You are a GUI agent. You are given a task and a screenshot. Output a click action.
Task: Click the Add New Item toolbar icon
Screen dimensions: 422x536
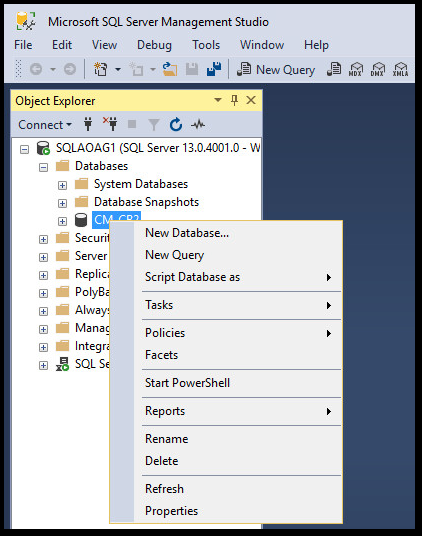click(x=136, y=69)
